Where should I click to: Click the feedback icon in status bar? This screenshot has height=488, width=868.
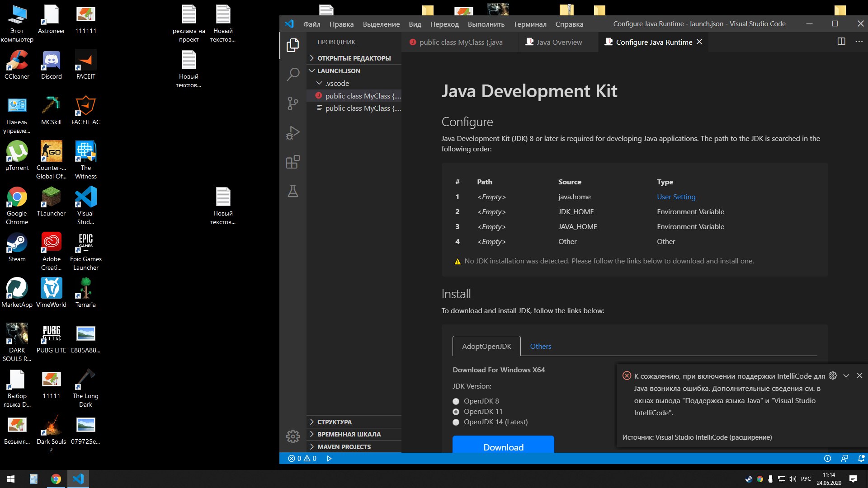coord(844,458)
